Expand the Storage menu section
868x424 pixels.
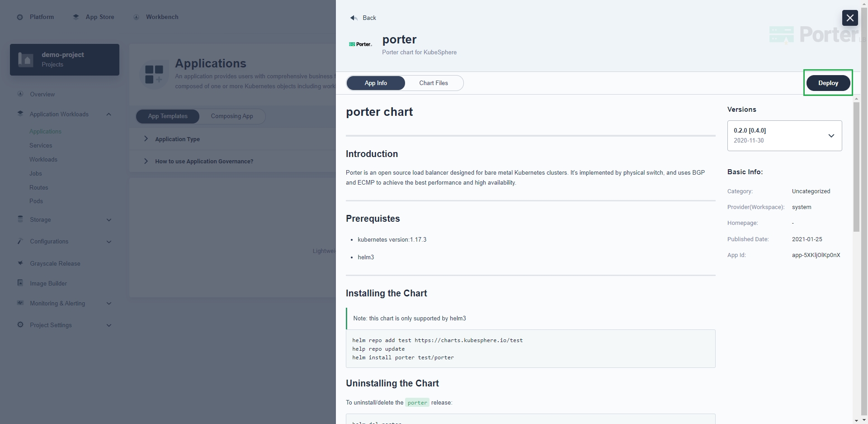(109, 220)
